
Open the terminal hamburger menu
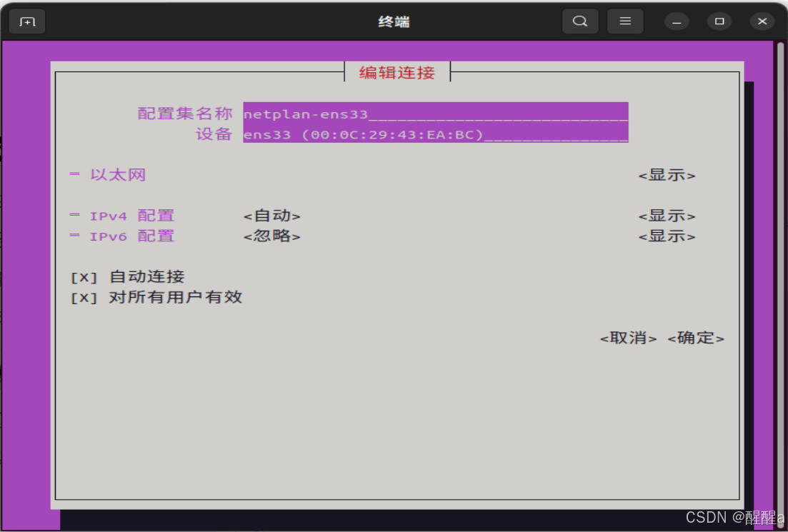625,21
